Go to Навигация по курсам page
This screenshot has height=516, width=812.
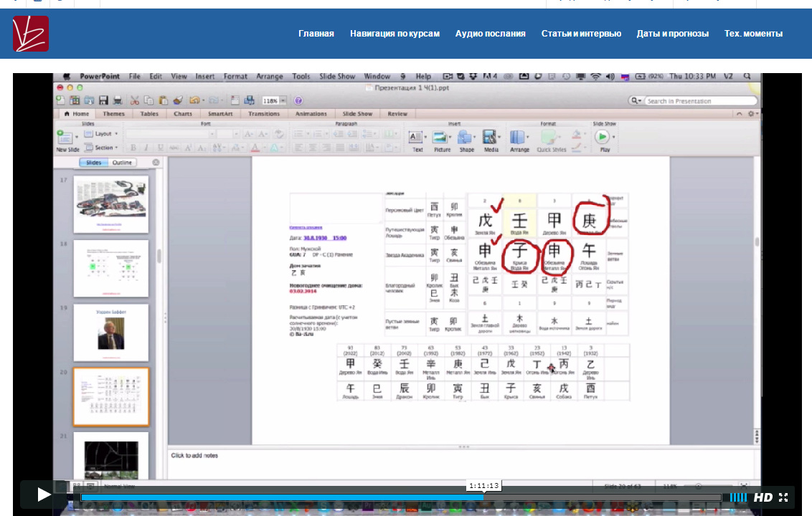coord(395,34)
